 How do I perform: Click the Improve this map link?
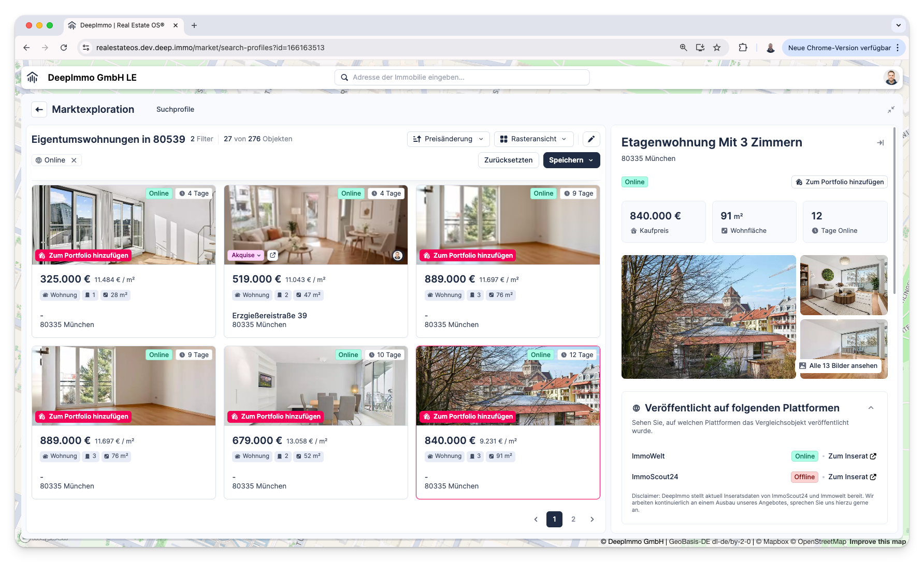877,542
